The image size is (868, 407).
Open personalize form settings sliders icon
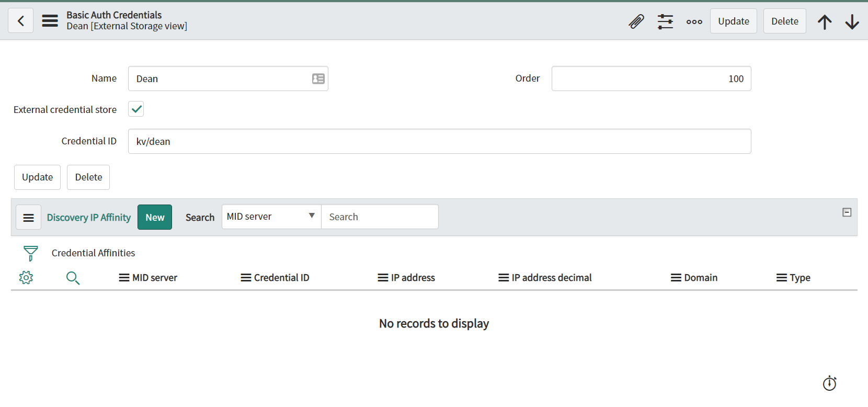pos(665,21)
